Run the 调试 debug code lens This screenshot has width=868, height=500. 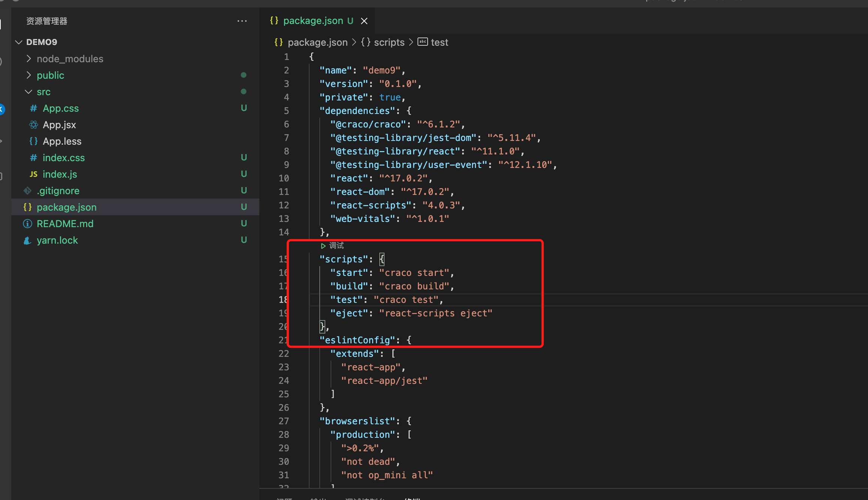(333, 246)
